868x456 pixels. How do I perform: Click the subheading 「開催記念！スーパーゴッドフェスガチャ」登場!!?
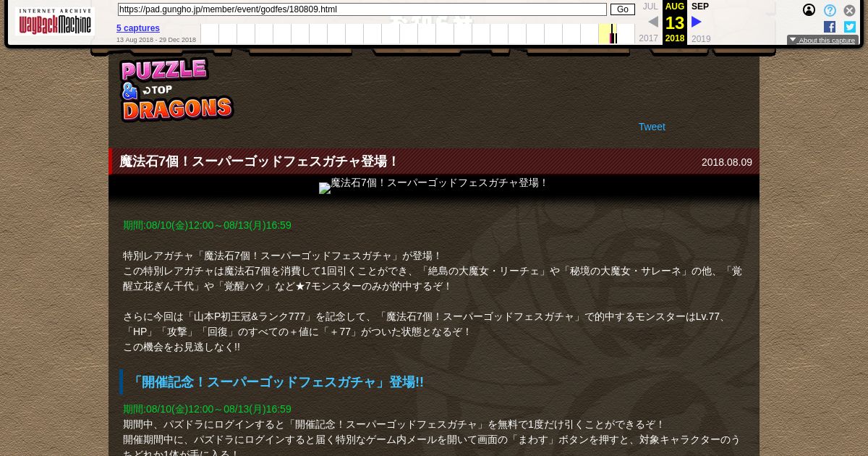pyautogui.click(x=276, y=381)
